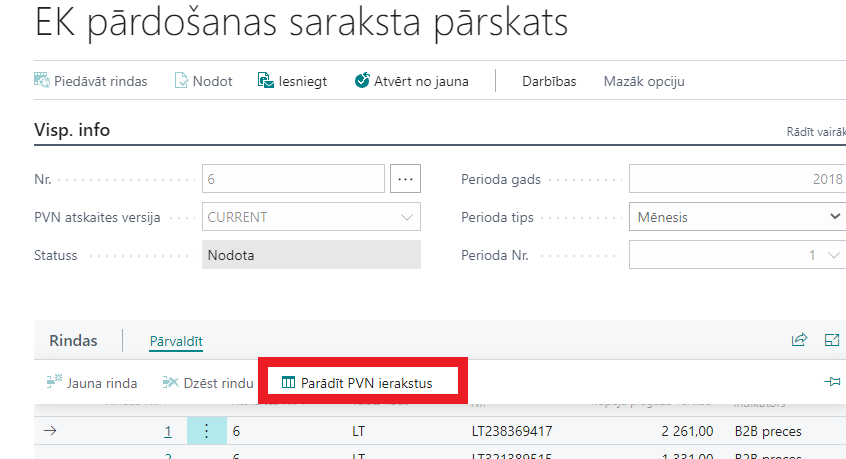
Task: Expand Rindas section to full screen
Action: click(831, 340)
